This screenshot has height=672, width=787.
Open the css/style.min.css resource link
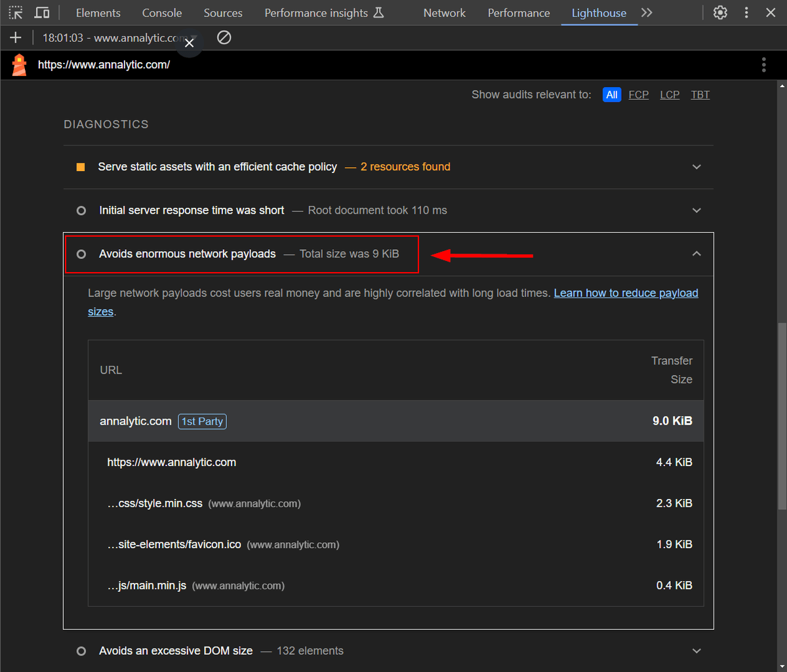tap(155, 504)
